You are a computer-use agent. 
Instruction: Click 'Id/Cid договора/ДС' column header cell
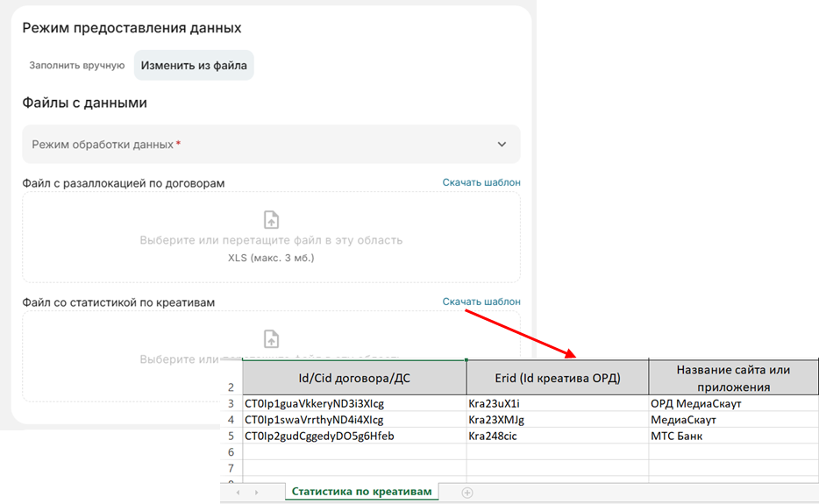coord(354,379)
